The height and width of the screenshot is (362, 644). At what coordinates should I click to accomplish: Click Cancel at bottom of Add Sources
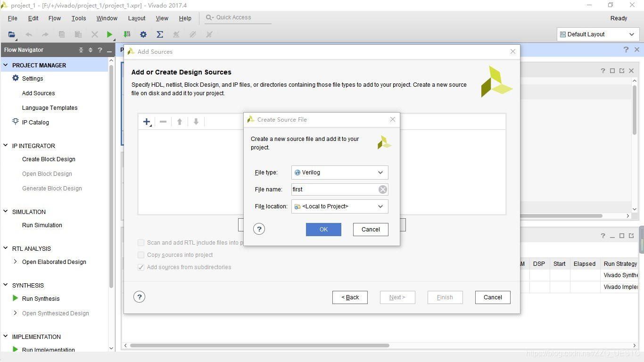tap(493, 297)
